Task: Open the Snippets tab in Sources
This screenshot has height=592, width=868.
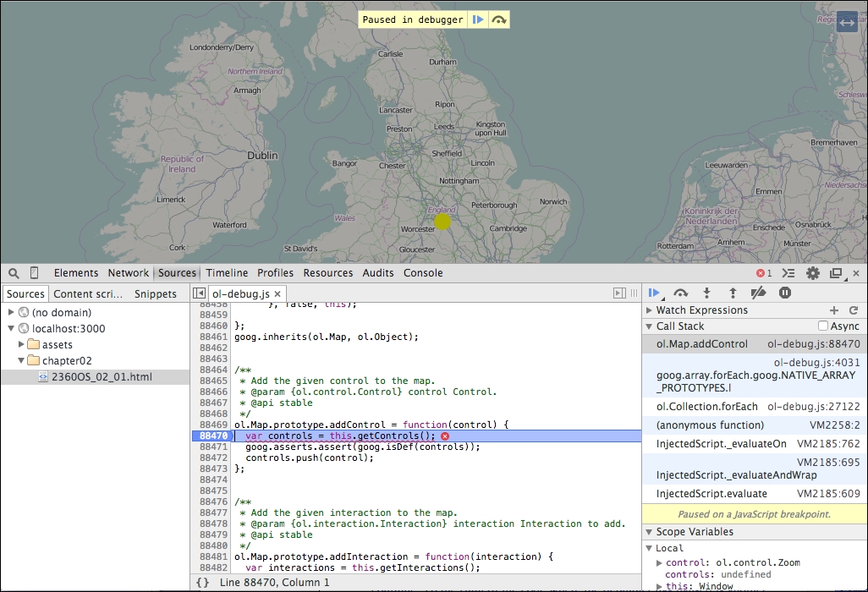Action: tap(156, 293)
